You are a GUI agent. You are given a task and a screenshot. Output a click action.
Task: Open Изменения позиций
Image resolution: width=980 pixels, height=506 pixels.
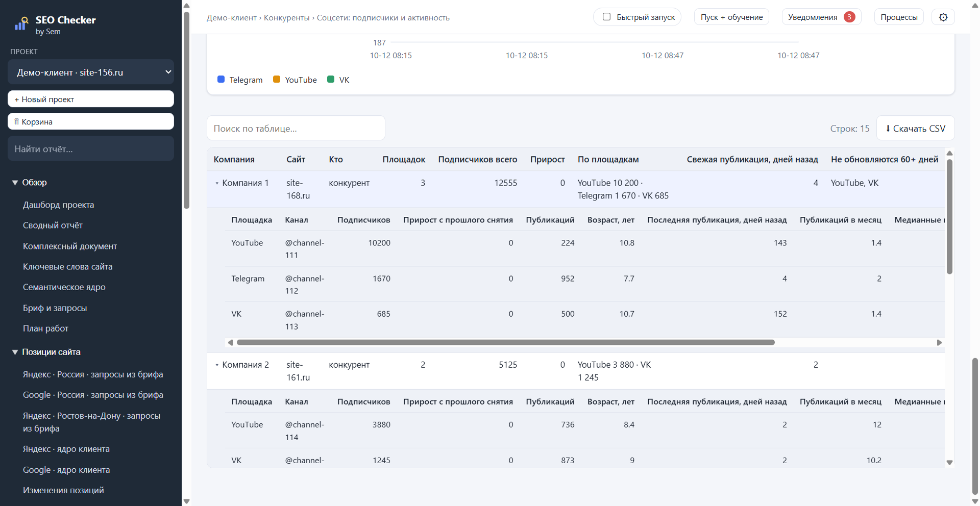63,490
